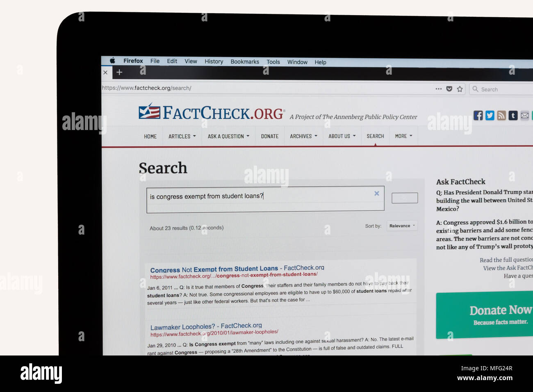Open 'Lawmaker Loopholes?' result
Viewport: 533px width, 392px height.
[x=206, y=326]
